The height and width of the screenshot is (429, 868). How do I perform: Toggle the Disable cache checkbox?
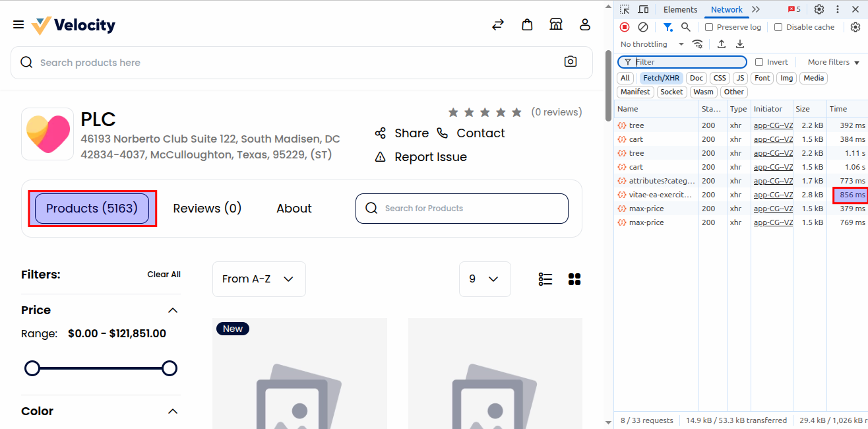coord(778,27)
